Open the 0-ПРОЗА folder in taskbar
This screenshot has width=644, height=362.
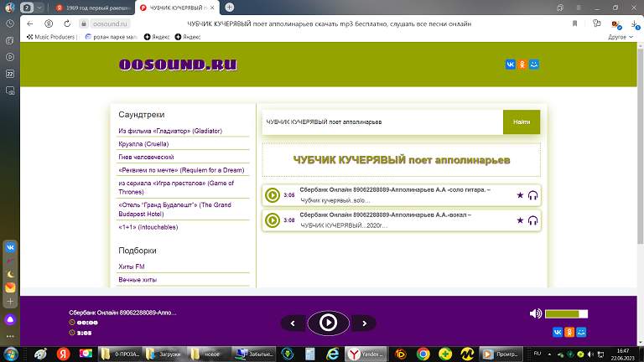click(121, 354)
